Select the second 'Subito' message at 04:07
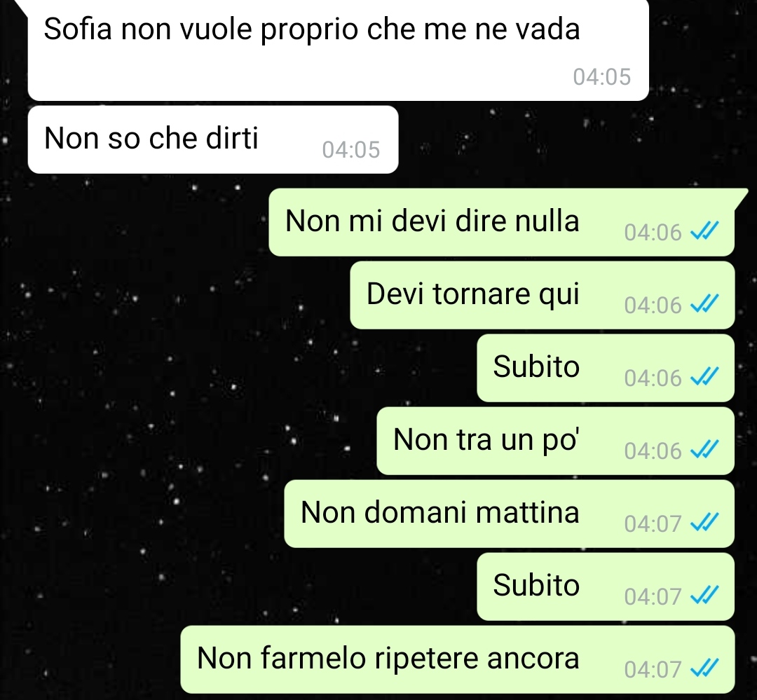Viewport: 757px width, 700px height. pyautogui.click(x=606, y=586)
